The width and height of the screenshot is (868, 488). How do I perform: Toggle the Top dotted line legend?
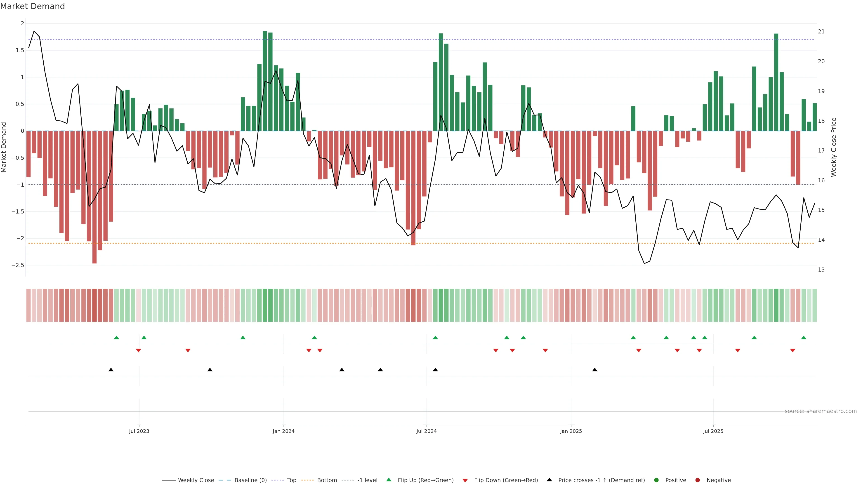click(291, 480)
